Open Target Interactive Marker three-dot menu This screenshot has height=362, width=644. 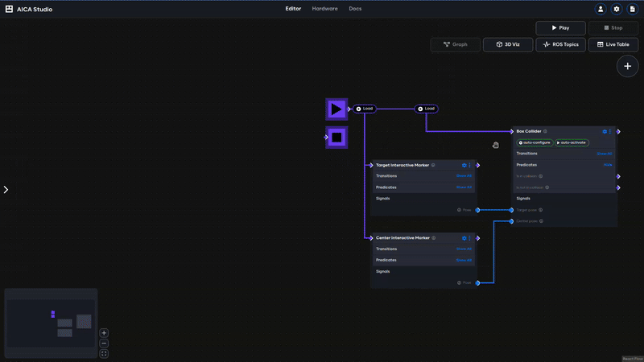469,166
